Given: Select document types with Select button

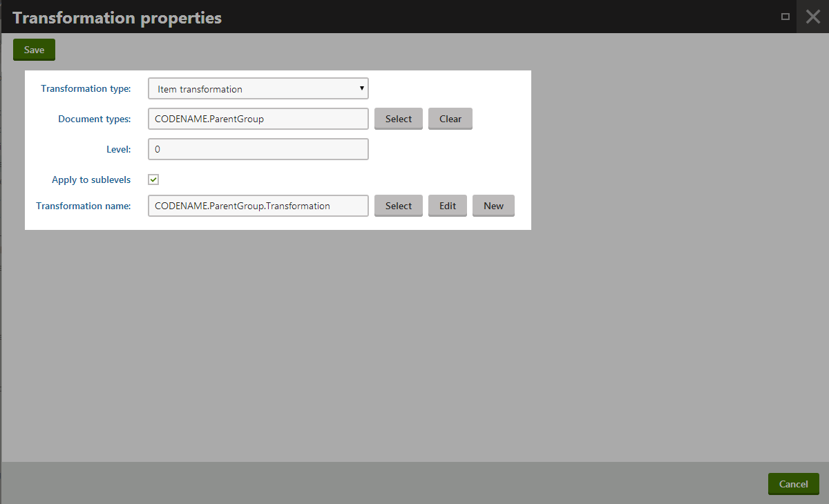Looking at the screenshot, I should click(x=399, y=119).
